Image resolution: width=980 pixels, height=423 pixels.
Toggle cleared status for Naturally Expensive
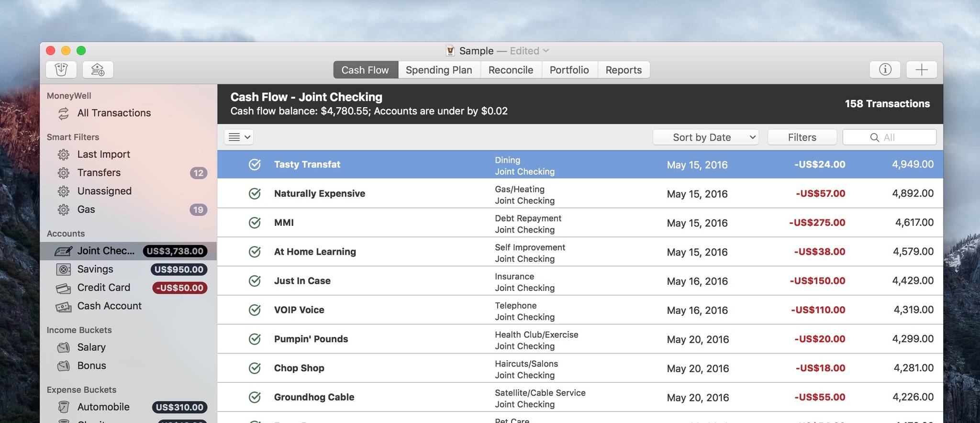tap(255, 194)
